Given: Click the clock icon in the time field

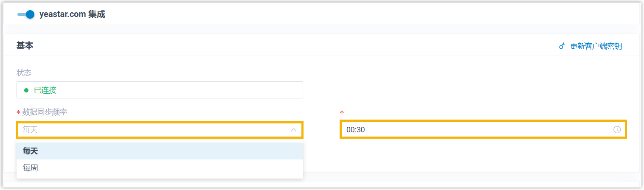Looking at the screenshot, I should click(617, 130).
